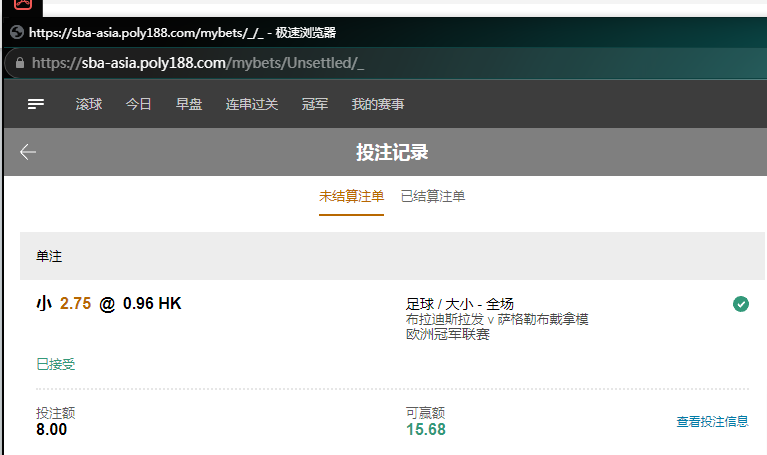Click the 布拉迪斯拉发 v 萨格勒布戴拿模 match name
This screenshot has height=455, width=767.
click(497, 319)
